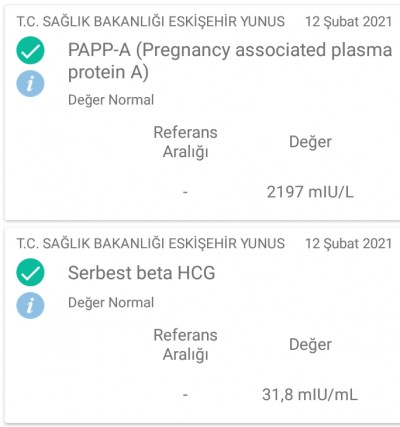Click Referans Aralığı header in HCG card
400x427 pixels.
[185, 345]
